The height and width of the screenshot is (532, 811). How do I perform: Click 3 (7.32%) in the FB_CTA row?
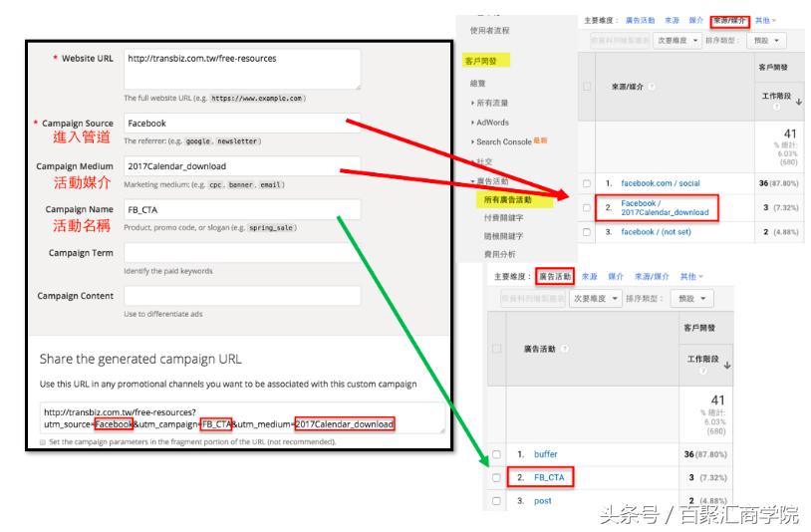[707, 478]
